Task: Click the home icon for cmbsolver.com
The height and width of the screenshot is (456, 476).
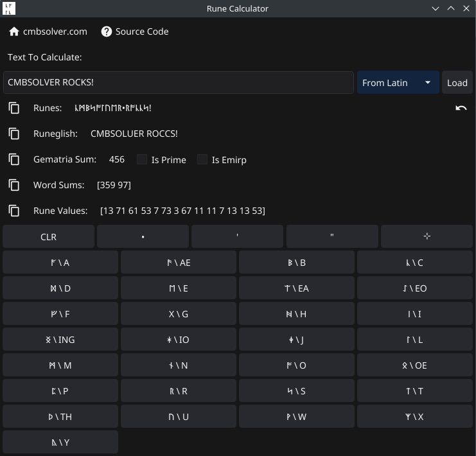Action: point(14,31)
